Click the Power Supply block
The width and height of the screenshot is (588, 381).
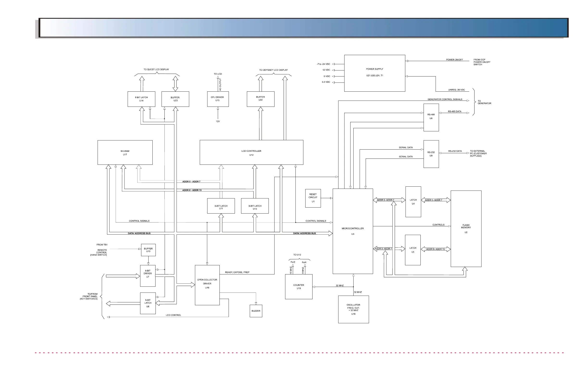(375, 73)
